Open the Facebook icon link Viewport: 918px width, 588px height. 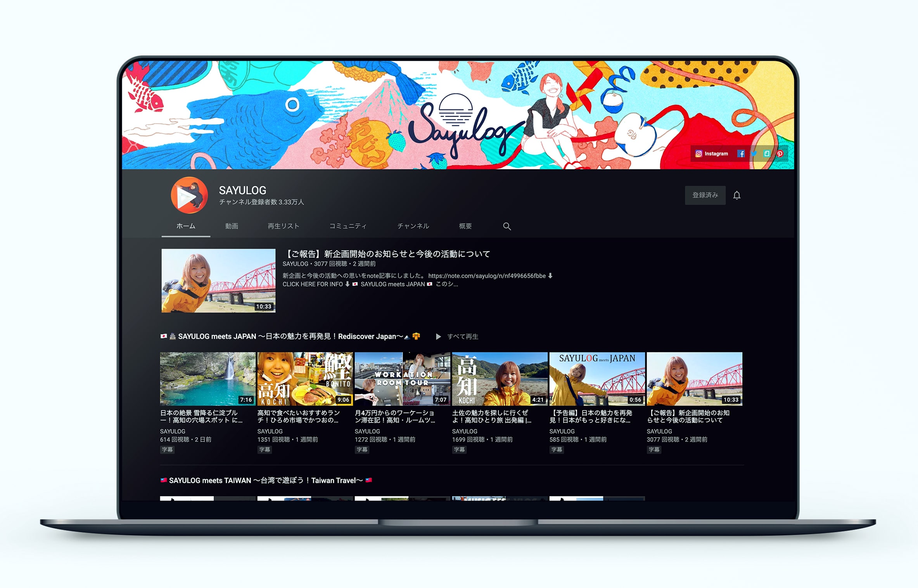coord(741,153)
